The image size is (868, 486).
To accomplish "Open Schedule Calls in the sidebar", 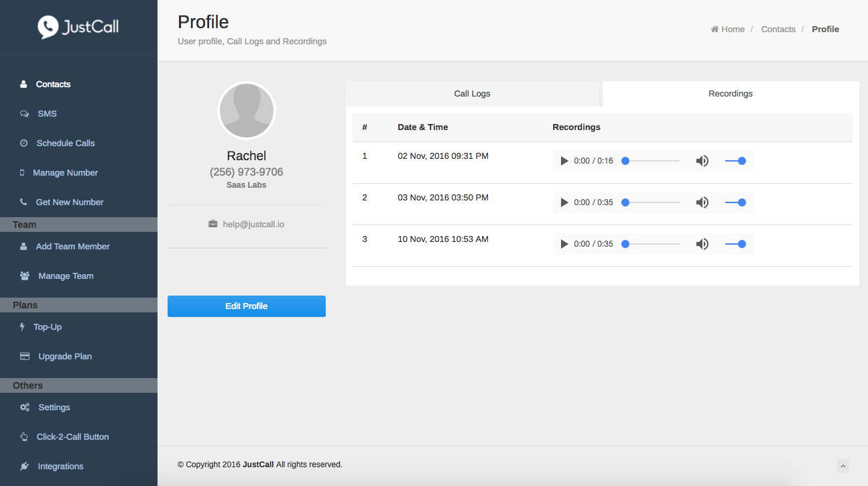I will 65,143.
